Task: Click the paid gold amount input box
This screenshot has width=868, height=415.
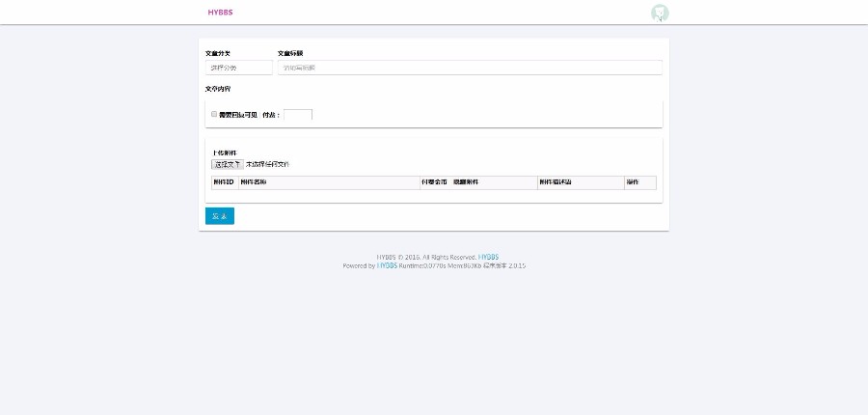Action: (x=298, y=115)
